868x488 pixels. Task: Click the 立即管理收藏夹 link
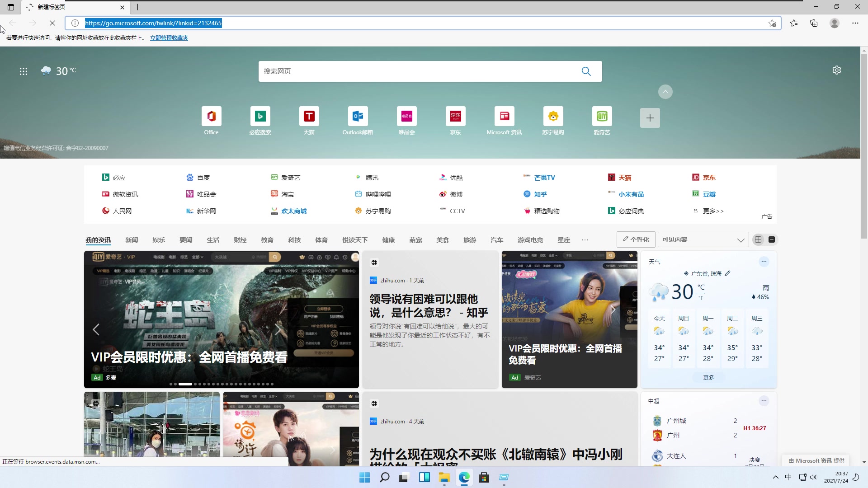point(169,38)
